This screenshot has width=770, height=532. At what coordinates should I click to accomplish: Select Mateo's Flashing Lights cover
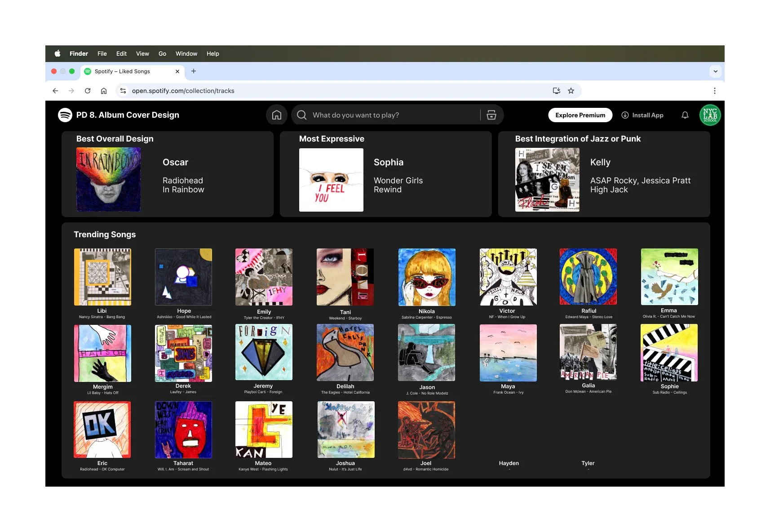coord(264,430)
